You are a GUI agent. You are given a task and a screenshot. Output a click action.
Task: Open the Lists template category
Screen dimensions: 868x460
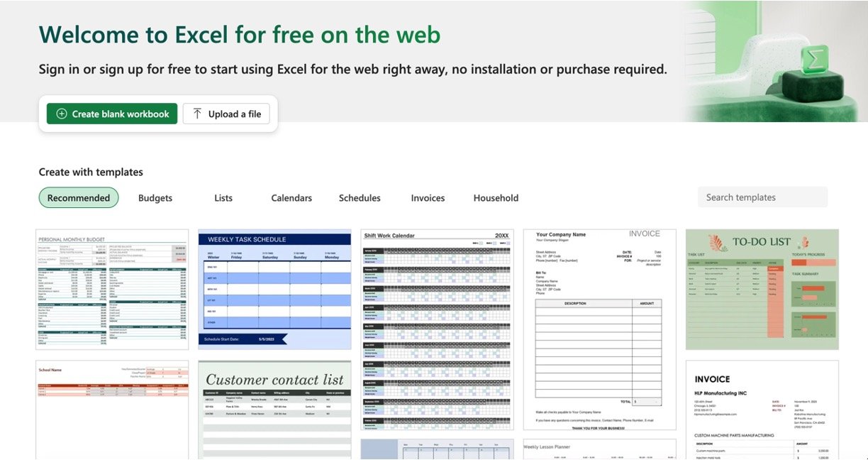coord(223,198)
